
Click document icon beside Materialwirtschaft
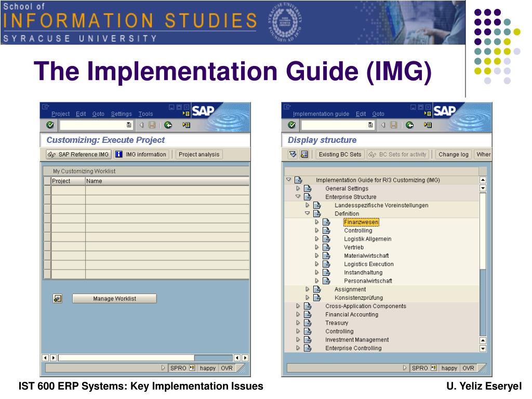pyautogui.click(x=326, y=256)
